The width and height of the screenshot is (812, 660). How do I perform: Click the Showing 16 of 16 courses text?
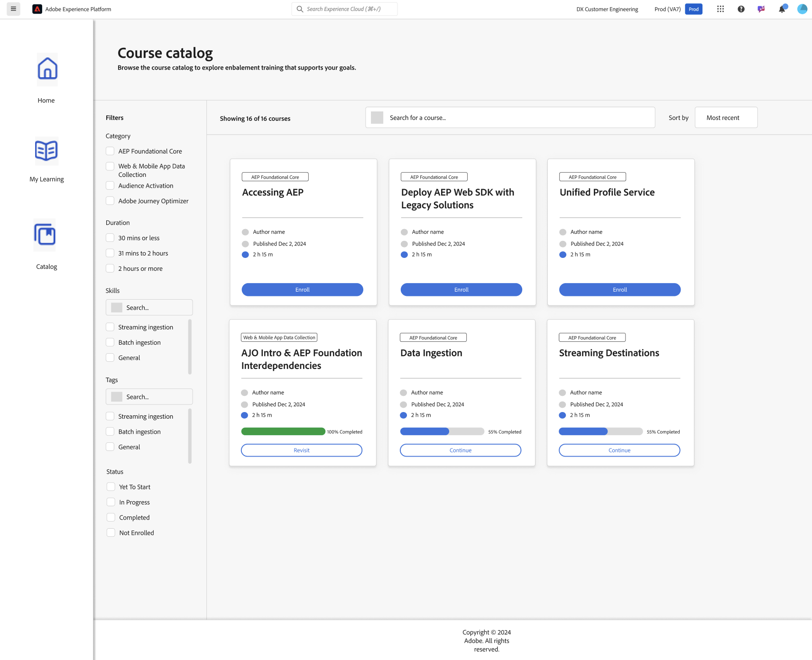[x=255, y=119]
